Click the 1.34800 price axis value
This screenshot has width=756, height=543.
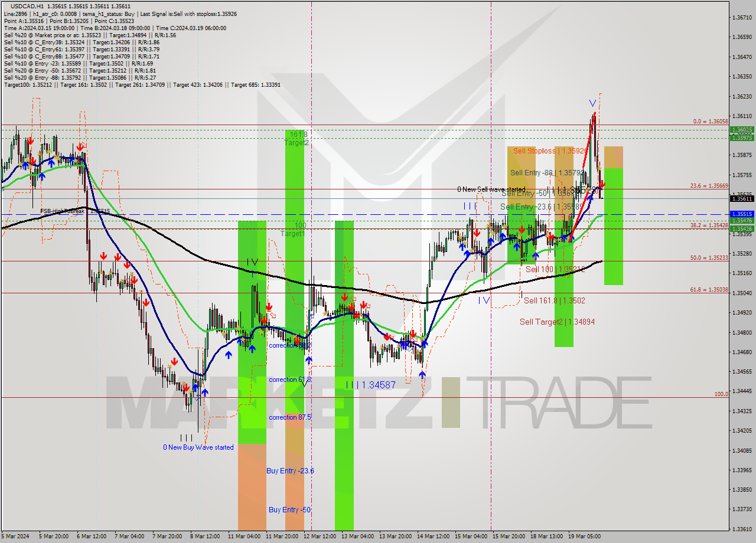(743, 332)
